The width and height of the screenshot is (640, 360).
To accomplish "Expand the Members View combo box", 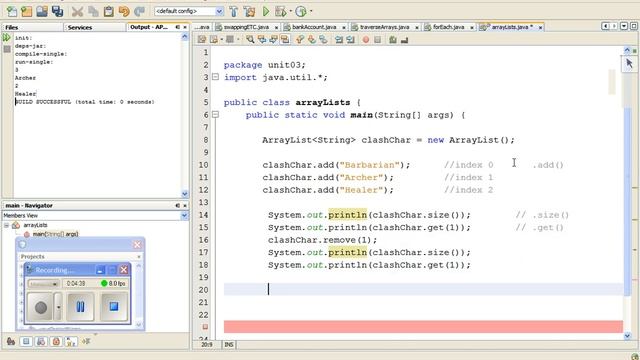I will [x=184, y=216].
